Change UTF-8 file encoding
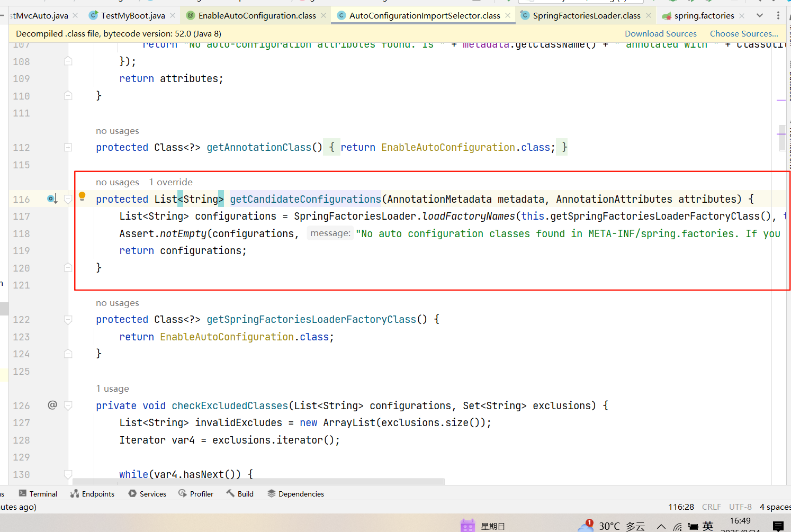The height and width of the screenshot is (532, 791). (x=740, y=507)
